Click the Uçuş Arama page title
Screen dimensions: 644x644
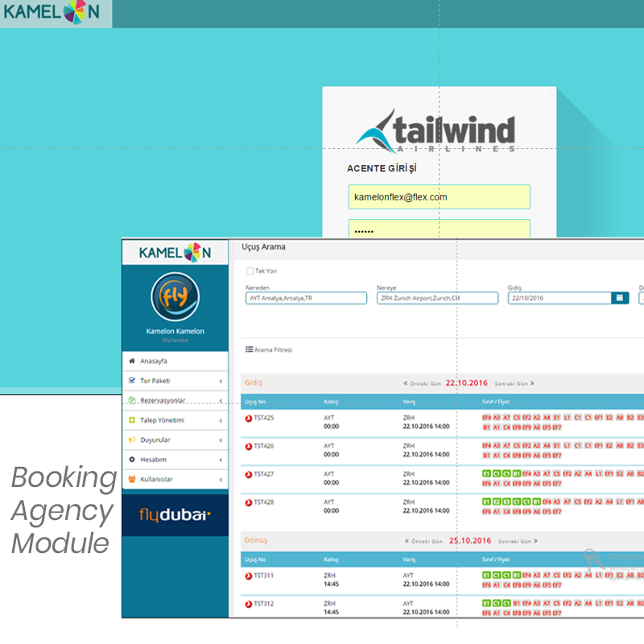point(263,247)
